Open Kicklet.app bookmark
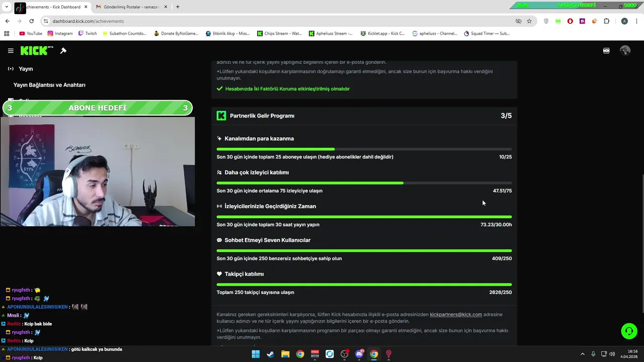The image size is (644, 362). tap(383, 34)
